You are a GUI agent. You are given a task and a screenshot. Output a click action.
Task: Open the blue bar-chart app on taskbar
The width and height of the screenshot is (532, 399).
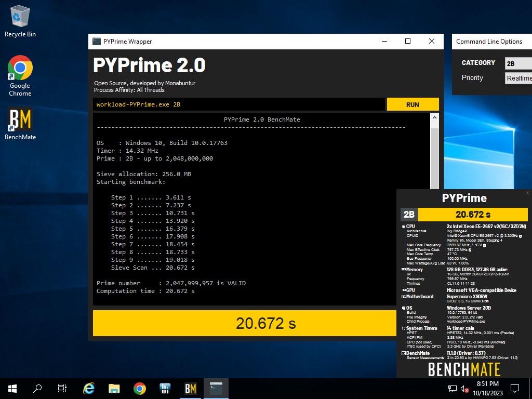click(x=165, y=389)
